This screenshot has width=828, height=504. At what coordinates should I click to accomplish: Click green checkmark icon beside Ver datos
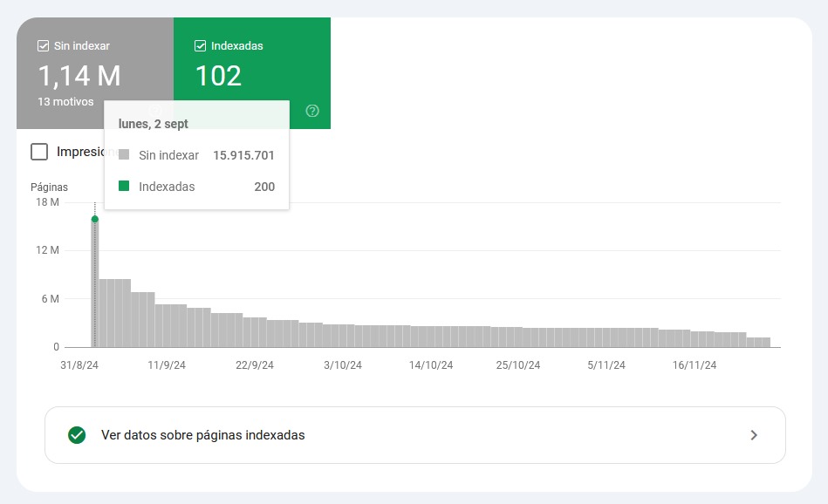(x=77, y=435)
